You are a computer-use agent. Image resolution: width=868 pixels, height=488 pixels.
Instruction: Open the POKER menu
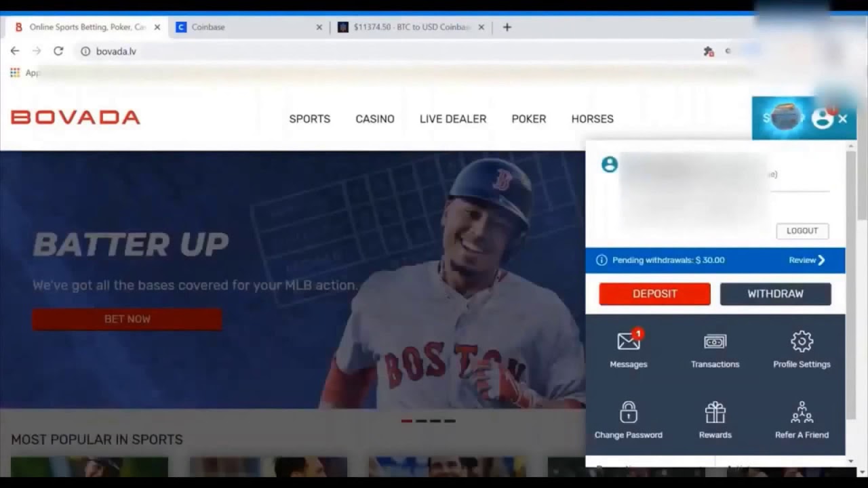click(529, 119)
